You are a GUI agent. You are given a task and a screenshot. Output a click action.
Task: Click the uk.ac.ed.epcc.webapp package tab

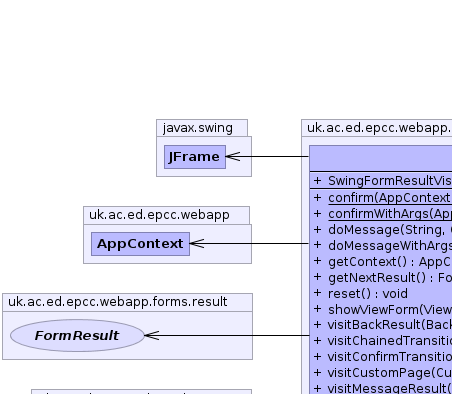(x=159, y=215)
